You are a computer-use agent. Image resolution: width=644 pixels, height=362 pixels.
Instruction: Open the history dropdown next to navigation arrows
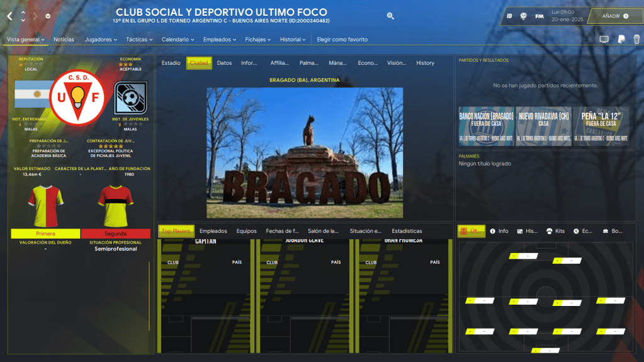tap(48, 16)
